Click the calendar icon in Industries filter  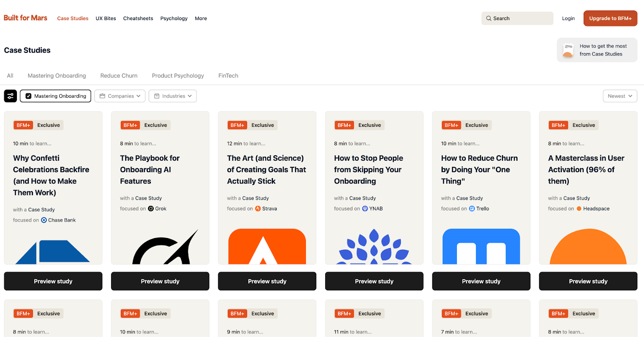tap(157, 96)
